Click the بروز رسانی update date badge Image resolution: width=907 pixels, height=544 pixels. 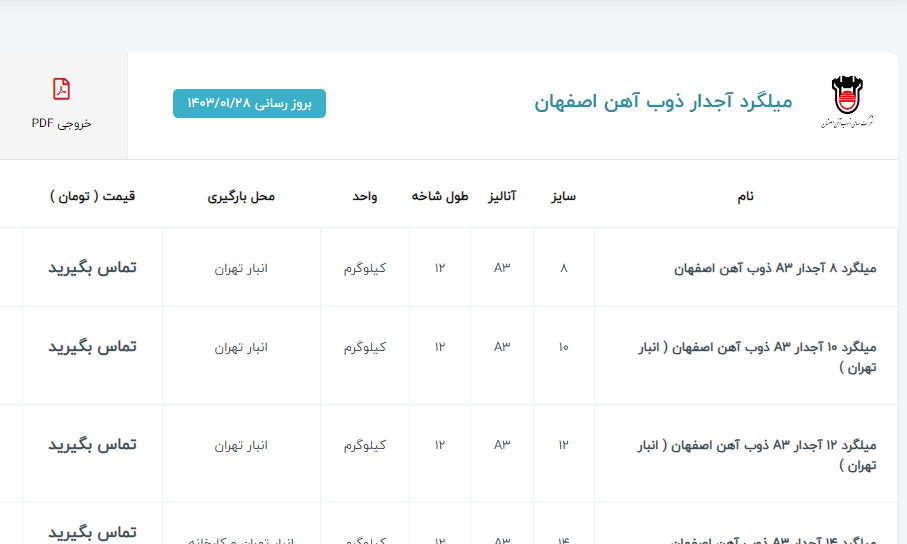(249, 103)
